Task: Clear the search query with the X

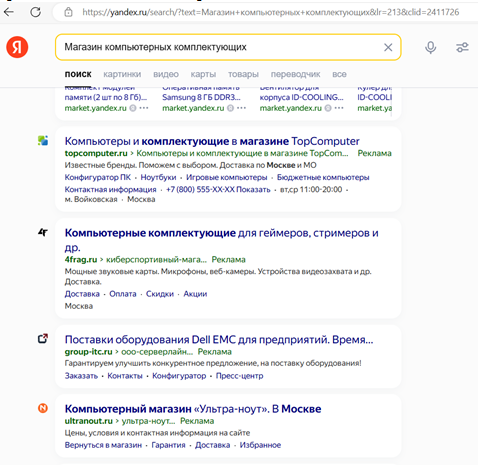Action: [388, 47]
